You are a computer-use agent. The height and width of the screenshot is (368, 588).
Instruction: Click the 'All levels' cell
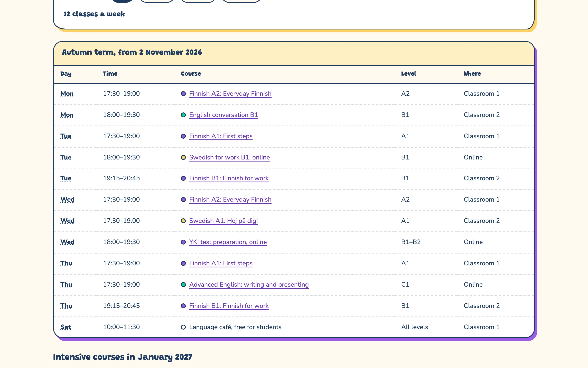[x=414, y=327]
